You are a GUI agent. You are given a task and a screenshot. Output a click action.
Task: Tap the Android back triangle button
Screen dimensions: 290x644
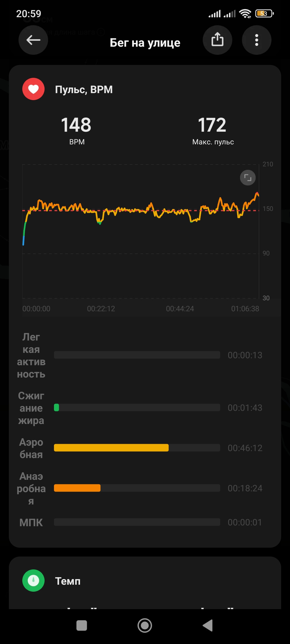pos(208,625)
